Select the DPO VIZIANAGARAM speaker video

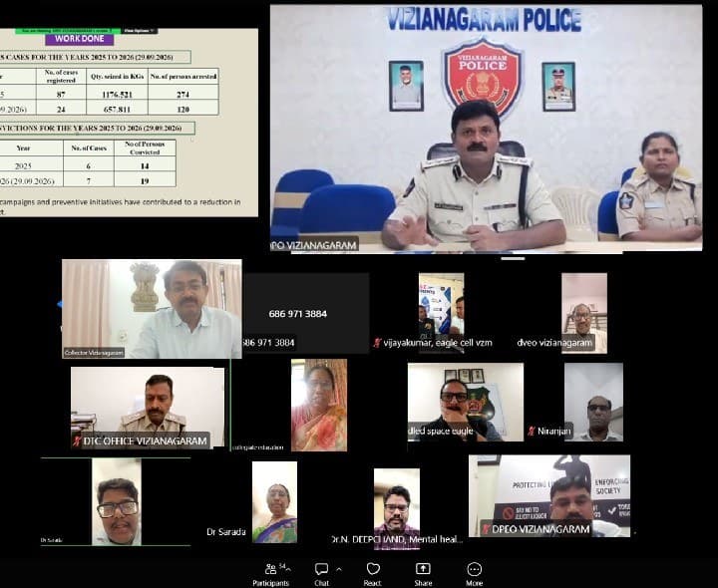coord(487,129)
